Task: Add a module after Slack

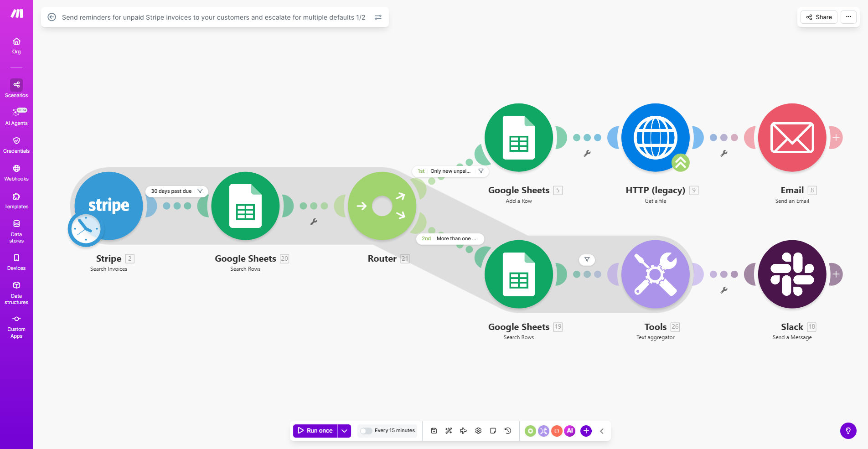Action: pos(836,274)
